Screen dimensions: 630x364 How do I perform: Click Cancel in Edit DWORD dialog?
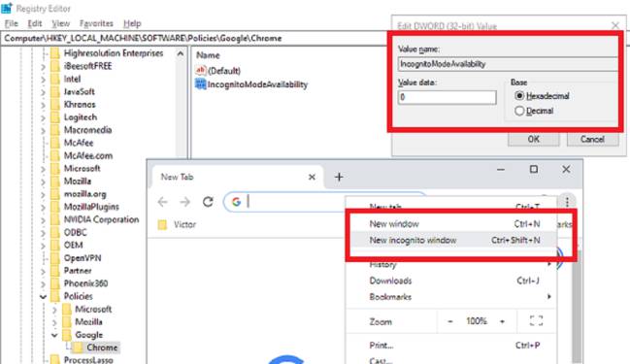(x=592, y=139)
